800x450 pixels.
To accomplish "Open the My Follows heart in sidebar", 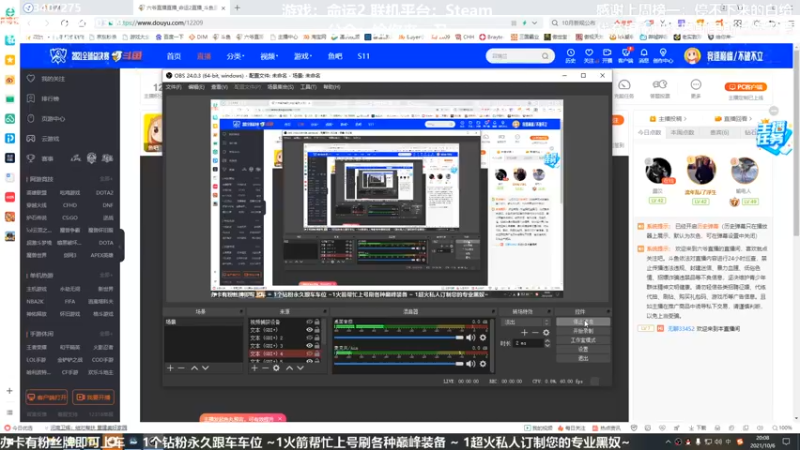I will tap(31, 79).
